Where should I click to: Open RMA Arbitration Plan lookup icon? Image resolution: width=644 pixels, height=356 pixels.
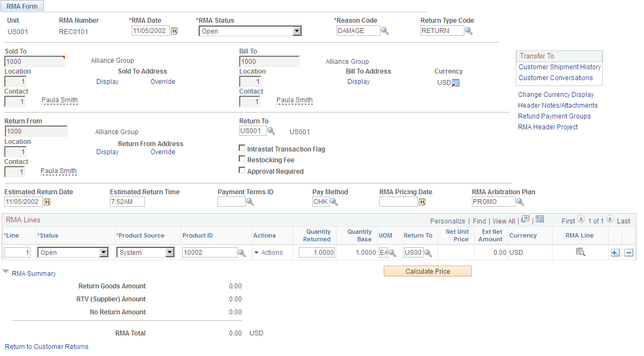click(x=520, y=202)
